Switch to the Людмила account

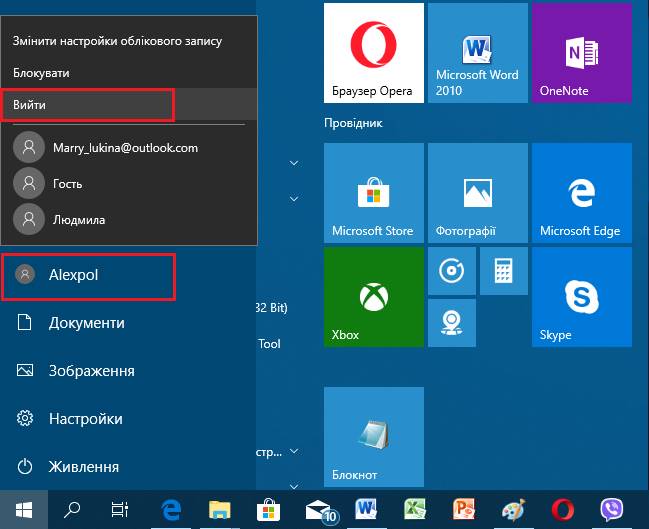(129, 219)
